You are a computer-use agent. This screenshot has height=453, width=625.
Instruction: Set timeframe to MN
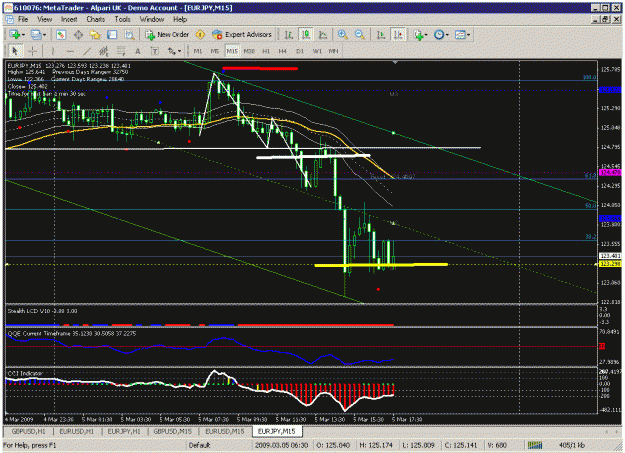click(x=333, y=51)
